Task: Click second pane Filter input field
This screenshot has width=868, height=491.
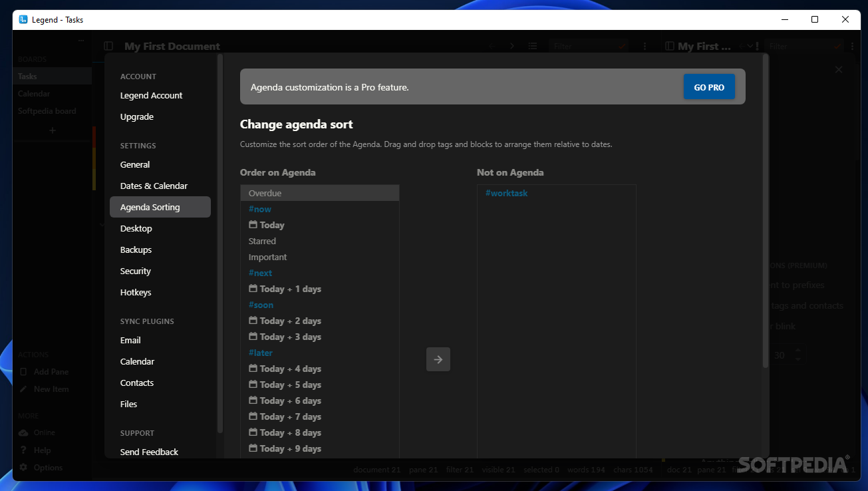Action: [x=804, y=46]
